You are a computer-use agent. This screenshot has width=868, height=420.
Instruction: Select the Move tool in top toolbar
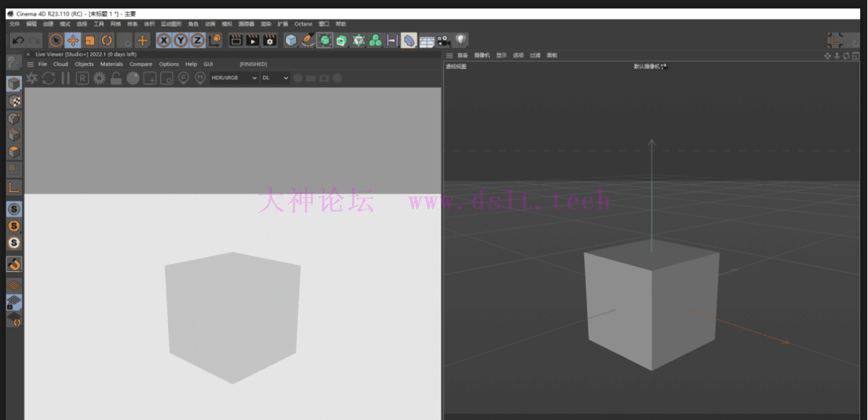[73, 41]
